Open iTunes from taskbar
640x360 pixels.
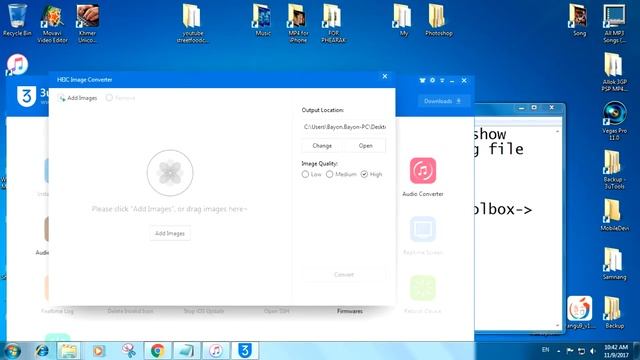[216, 351]
